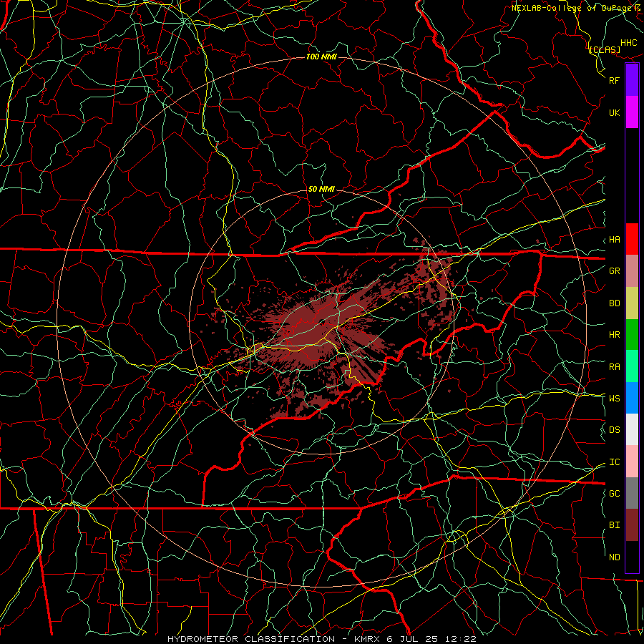The height and width of the screenshot is (644, 644).
Task: Click the RF purple legend swatch
Action: pyautogui.click(x=632, y=80)
